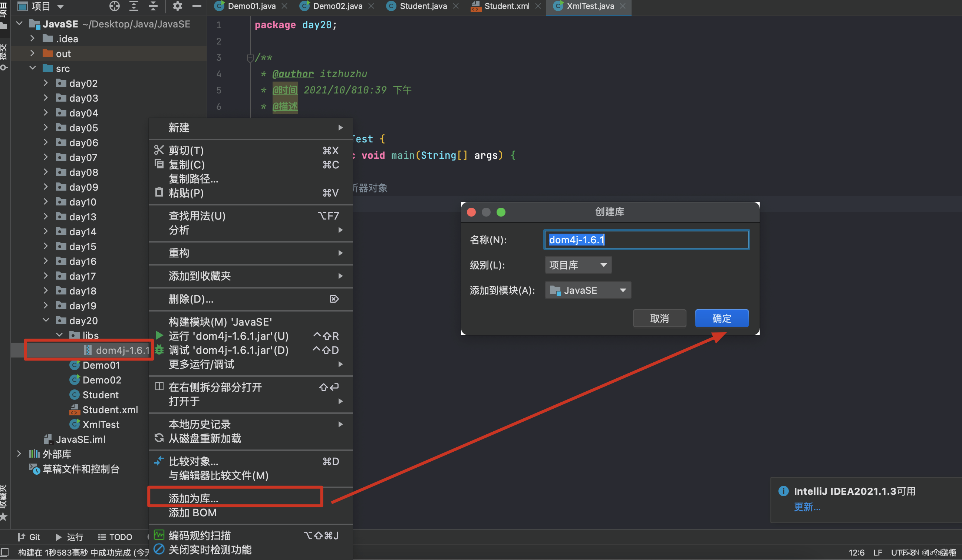Open project panel settings gear

tap(178, 6)
